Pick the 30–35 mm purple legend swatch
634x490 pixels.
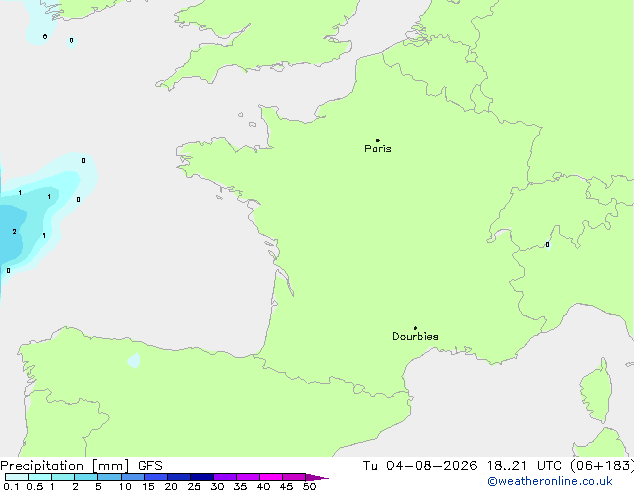point(225,477)
